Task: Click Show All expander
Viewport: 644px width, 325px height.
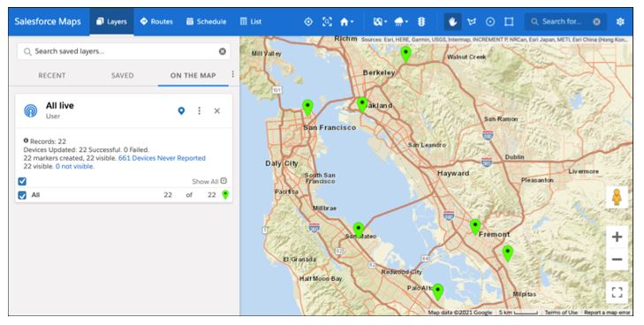Action: (209, 181)
